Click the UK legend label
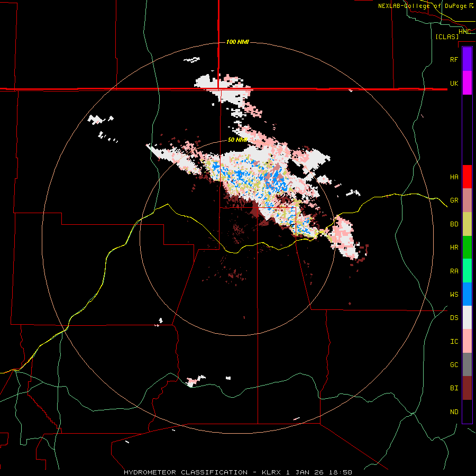The width and height of the screenshot is (476, 476). click(x=454, y=83)
